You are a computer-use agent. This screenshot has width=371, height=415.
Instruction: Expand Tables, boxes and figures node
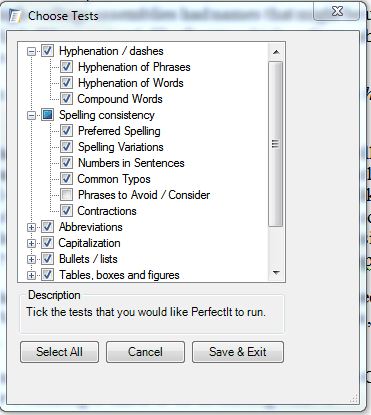(31, 275)
